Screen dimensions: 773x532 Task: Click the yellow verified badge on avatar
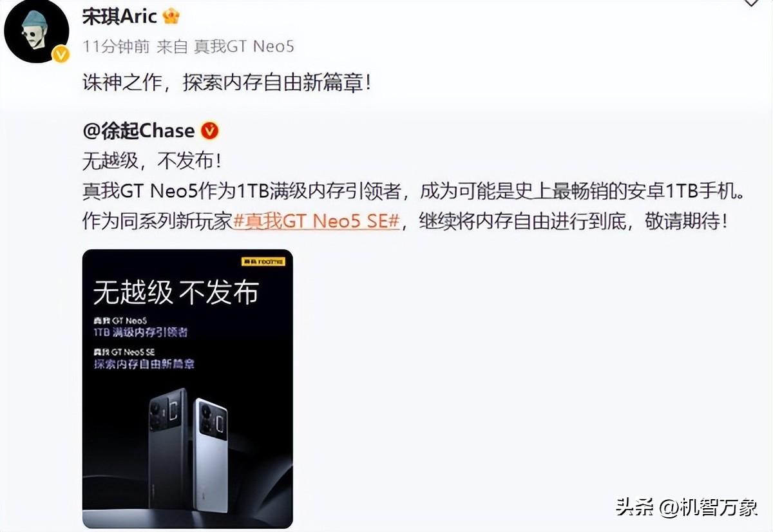(x=61, y=55)
